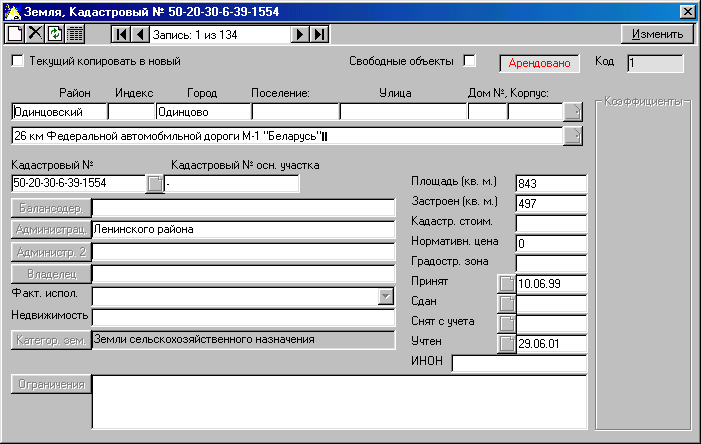
Task: Click the green refresh icon
Action: [55, 34]
